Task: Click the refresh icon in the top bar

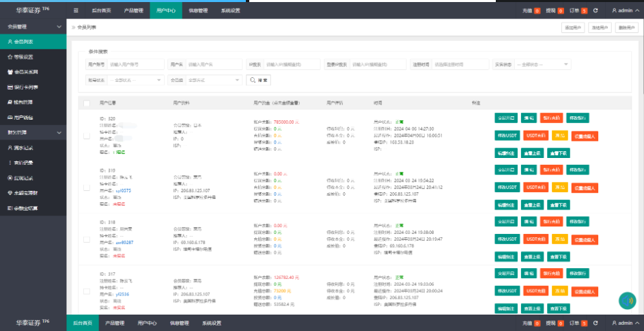Action: point(596,11)
